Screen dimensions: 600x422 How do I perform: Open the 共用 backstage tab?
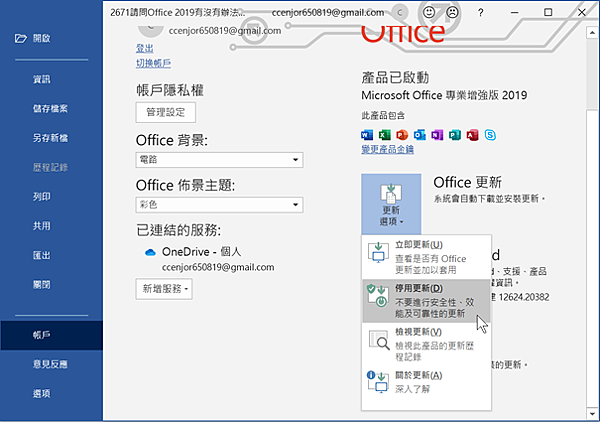[x=51, y=226]
